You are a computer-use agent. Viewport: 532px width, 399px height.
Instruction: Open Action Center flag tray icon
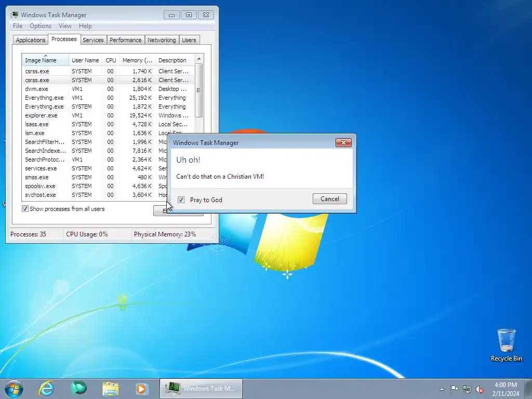[454, 389]
